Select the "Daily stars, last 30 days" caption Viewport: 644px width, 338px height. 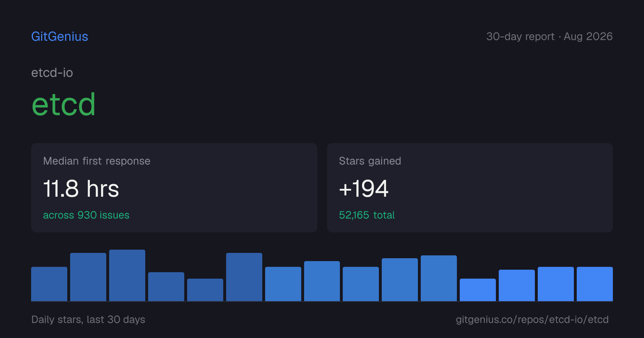pos(88,319)
